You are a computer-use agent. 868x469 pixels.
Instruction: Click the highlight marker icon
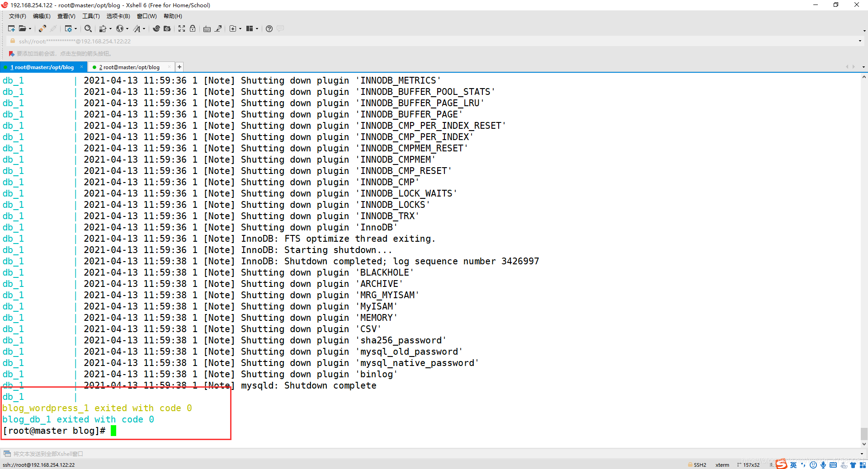pyautogui.click(x=218, y=28)
